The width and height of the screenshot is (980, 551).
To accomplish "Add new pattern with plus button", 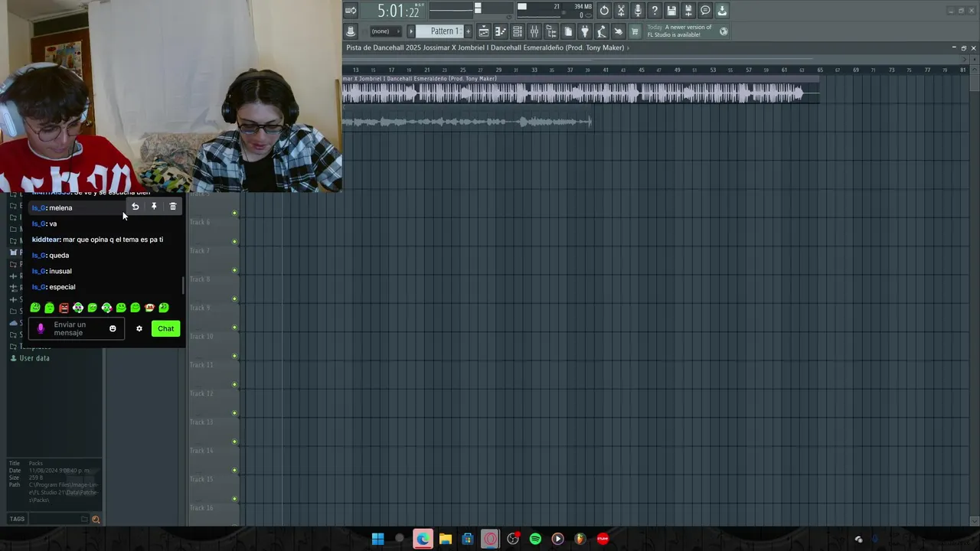I will [x=467, y=31].
